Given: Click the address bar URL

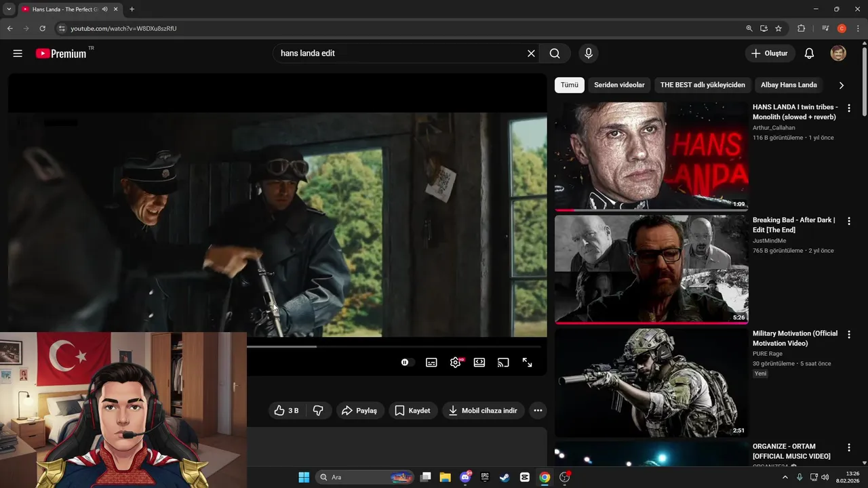Looking at the screenshot, I should click(x=123, y=28).
